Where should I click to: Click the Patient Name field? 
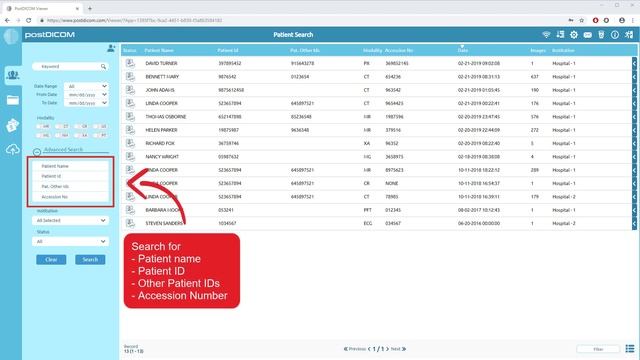70,166
